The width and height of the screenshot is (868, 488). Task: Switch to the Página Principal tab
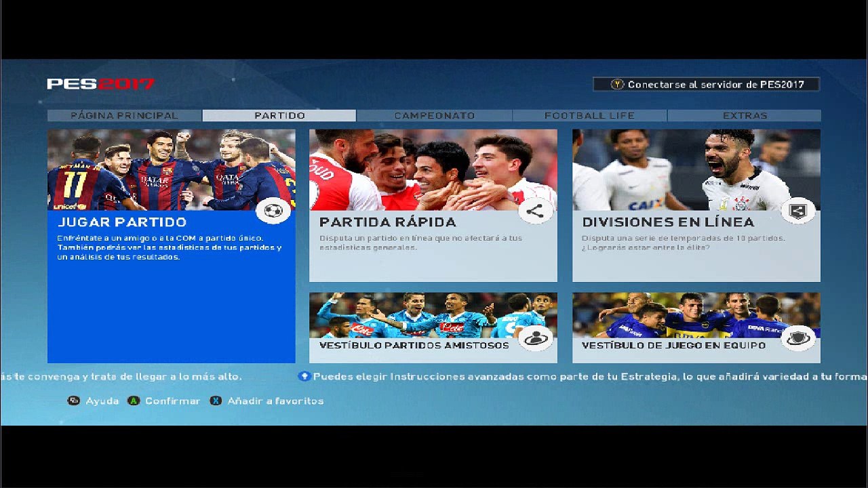[125, 116]
